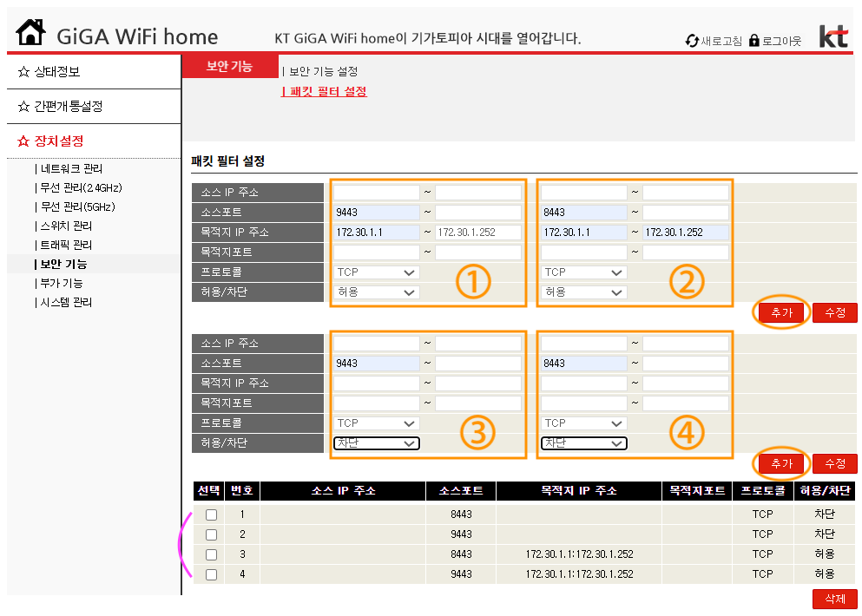Click lower 수정 button
The height and width of the screenshot is (616, 862).
click(x=835, y=464)
